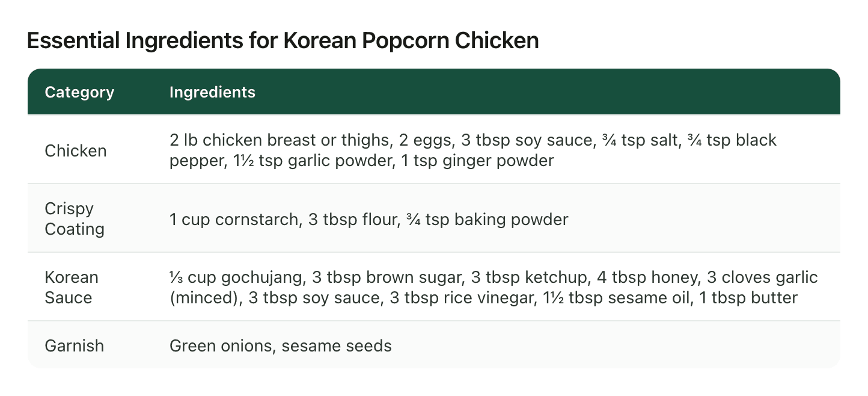The width and height of the screenshot is (868, 396).
Task: Click the Korean Sauce category cell
Action: (72, 287)
